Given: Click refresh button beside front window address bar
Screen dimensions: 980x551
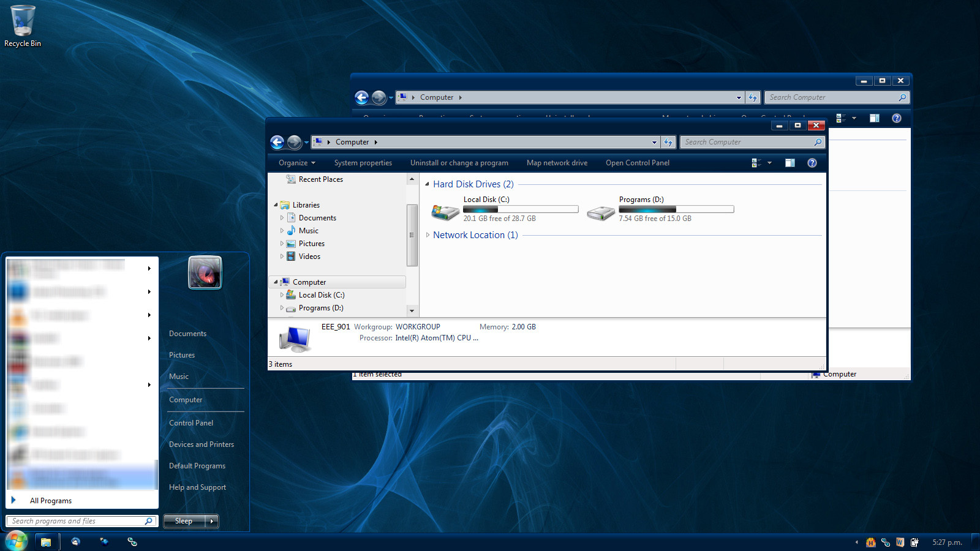Looking at the screenshot, I should pyautogui.click(x=668, y=142).
